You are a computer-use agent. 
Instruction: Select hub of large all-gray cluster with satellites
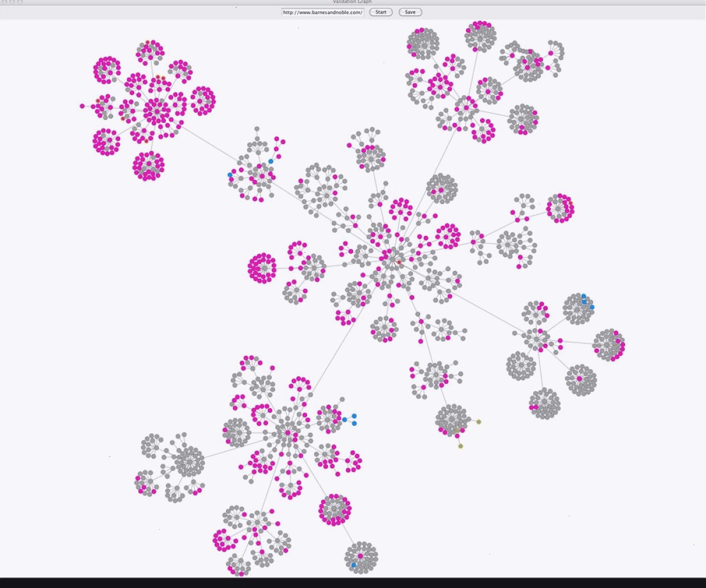pos(189,460)
